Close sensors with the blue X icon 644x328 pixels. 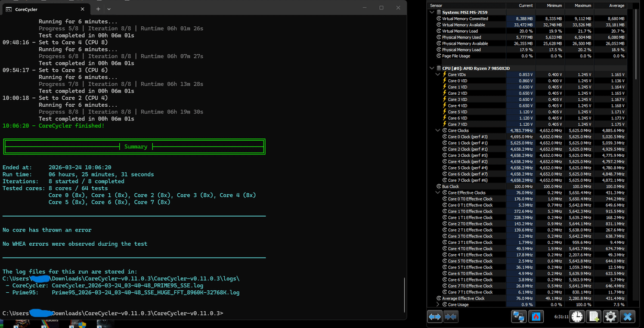point(627,317)
